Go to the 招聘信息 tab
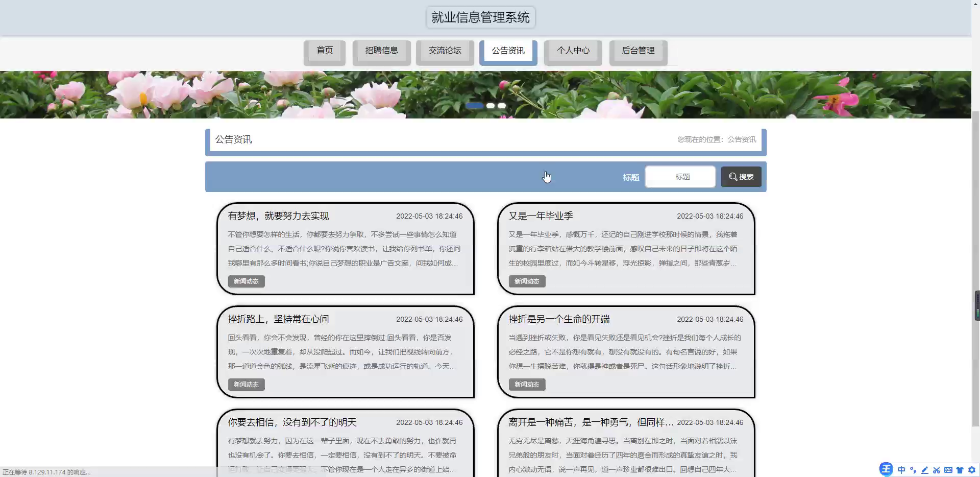This screenshot has width=980, height=477. 381,51
